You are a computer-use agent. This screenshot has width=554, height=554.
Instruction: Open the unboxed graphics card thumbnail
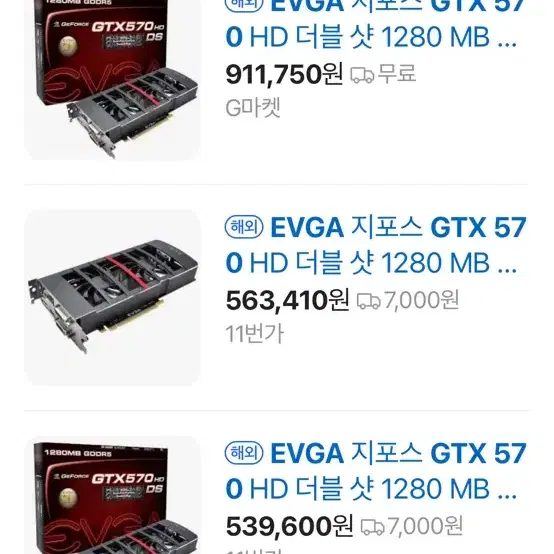(x=112, y=297)
